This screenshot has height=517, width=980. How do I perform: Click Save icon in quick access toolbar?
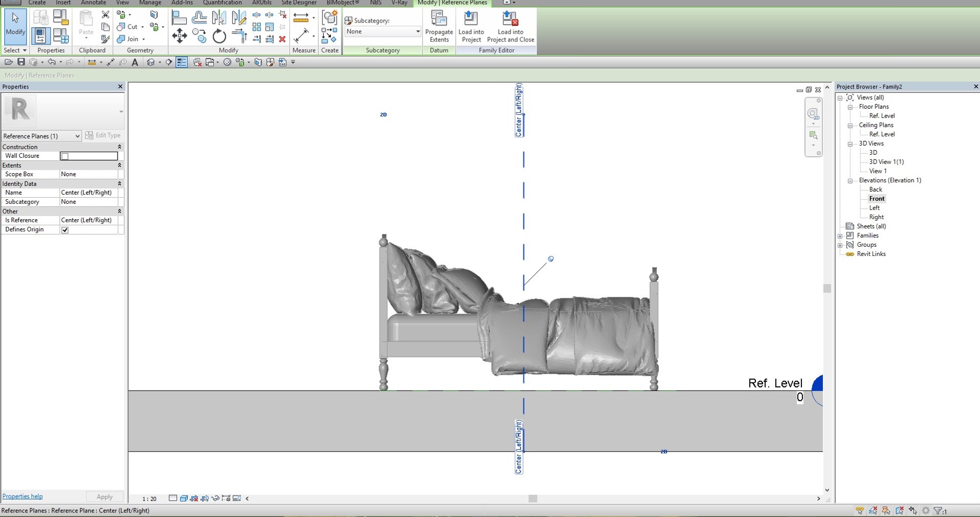21,62
